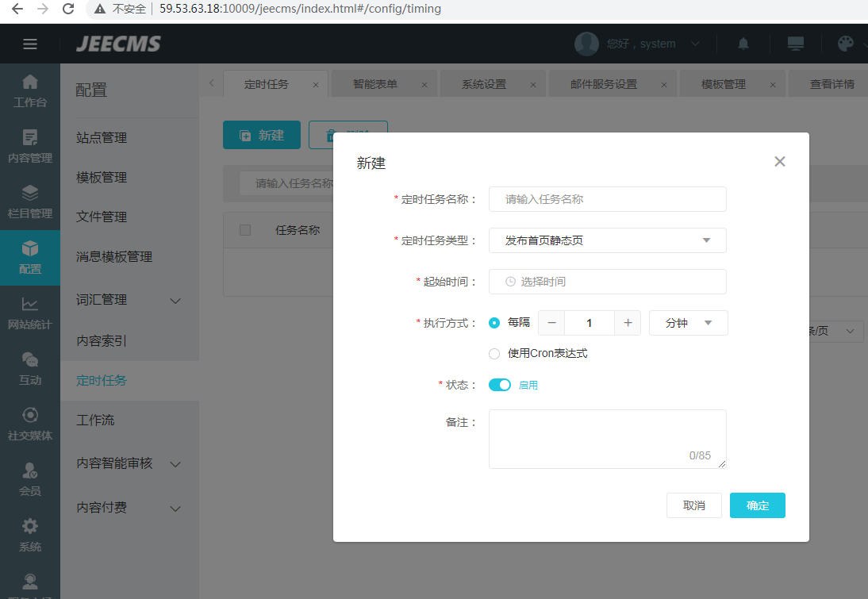Select 站点管理 in the config menu
Image resolution: width=868 pixels, height=599 pixels.
click(x=102, y=138)
